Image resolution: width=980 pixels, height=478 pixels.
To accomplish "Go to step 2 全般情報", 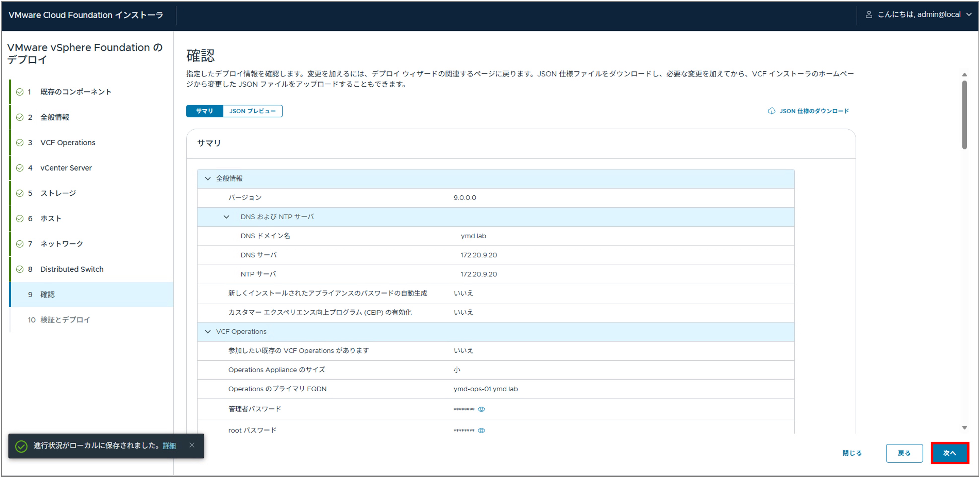I will 91,117.
